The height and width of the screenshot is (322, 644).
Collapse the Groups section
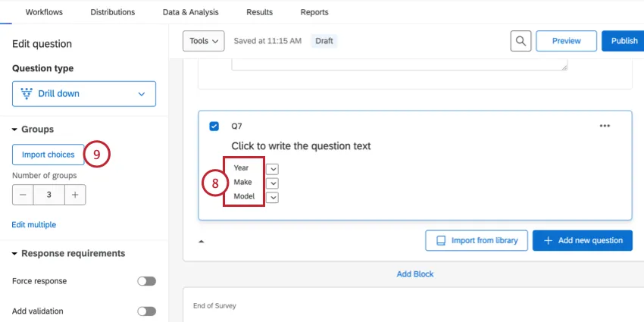tap(14, 130)
